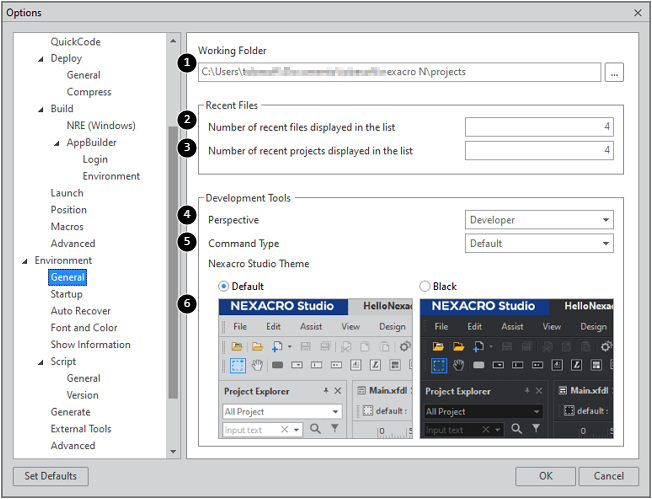
Task: Close the Options dialog with X
Action: 637,12
